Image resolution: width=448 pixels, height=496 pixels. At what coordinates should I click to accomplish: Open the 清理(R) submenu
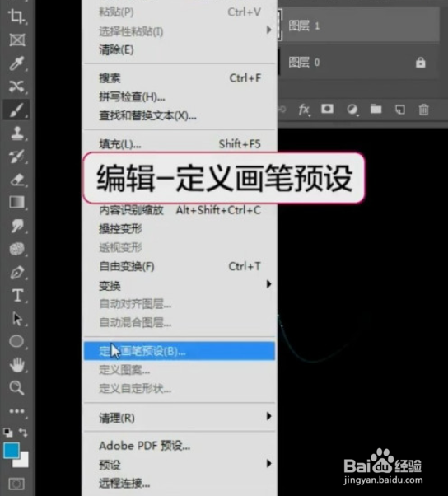(180, 418)
